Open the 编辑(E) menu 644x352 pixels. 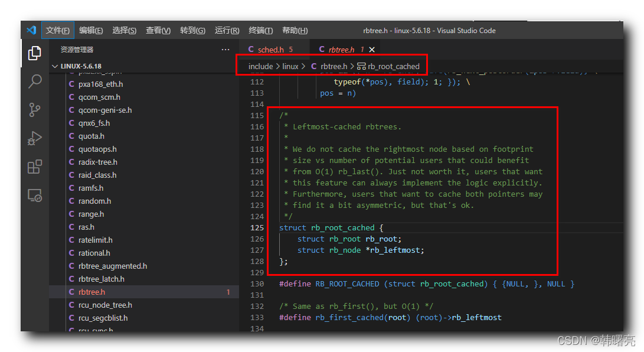pos(91,30)
